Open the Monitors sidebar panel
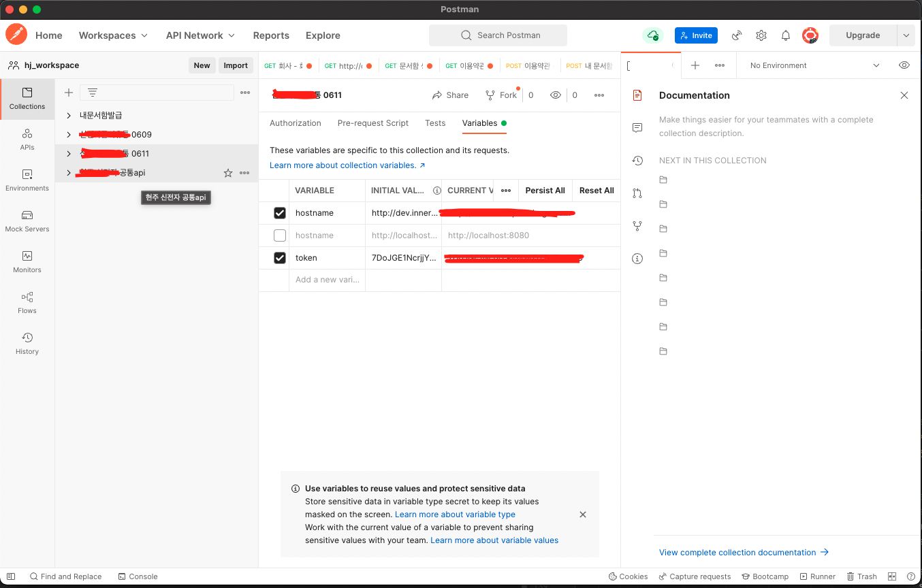Image resolution: width=922 pixels, height=588 pixels. click(27, 262)
